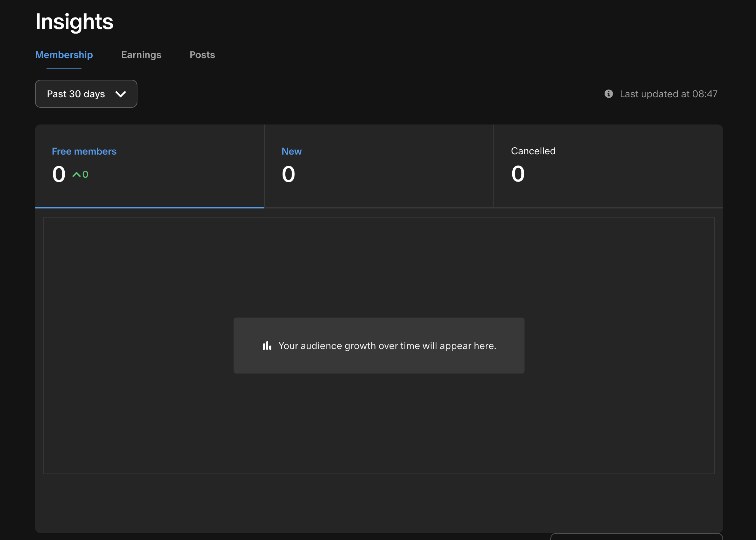Click the audience growth placeholder message

tap(387, 346)
